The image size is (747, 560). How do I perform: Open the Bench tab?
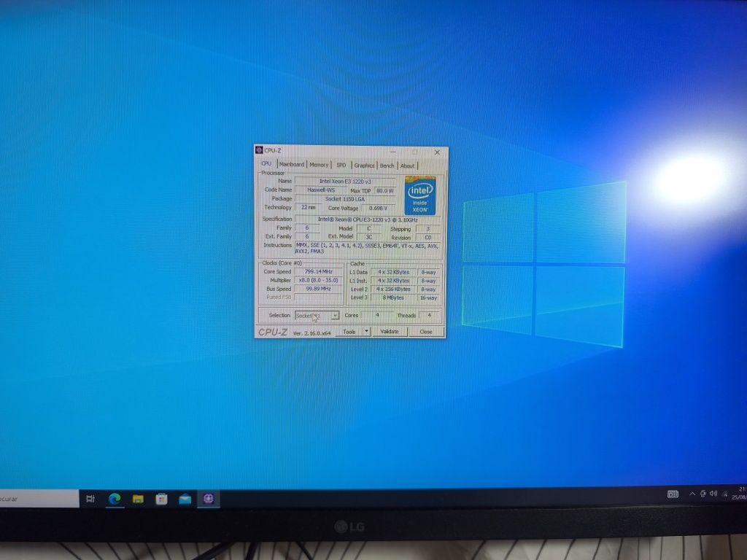click(x=387, y=166)
